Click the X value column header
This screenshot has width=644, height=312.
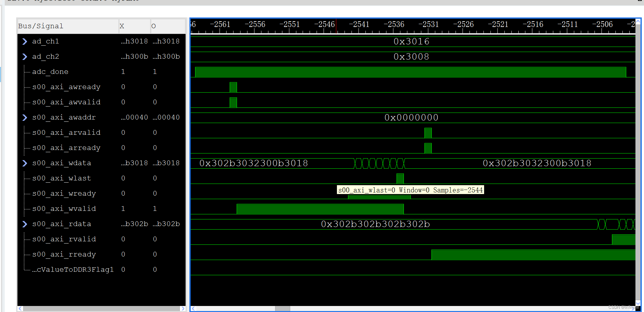tap(122, 26)
